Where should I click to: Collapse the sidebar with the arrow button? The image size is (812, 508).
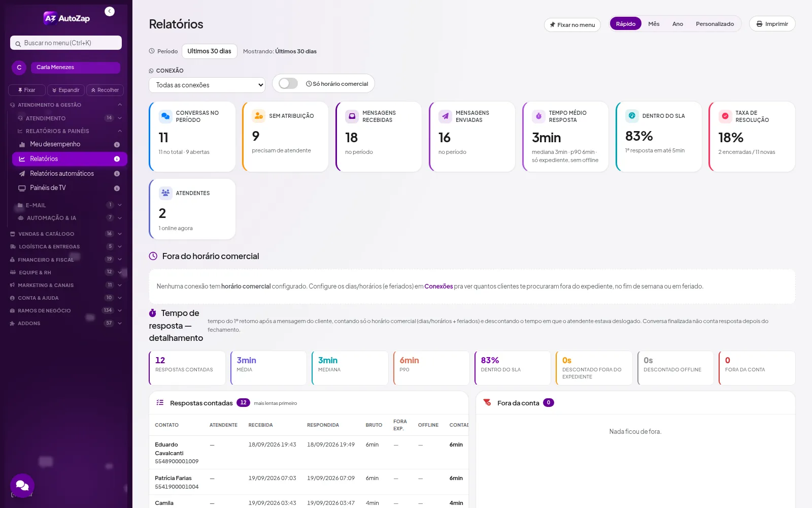110,11
